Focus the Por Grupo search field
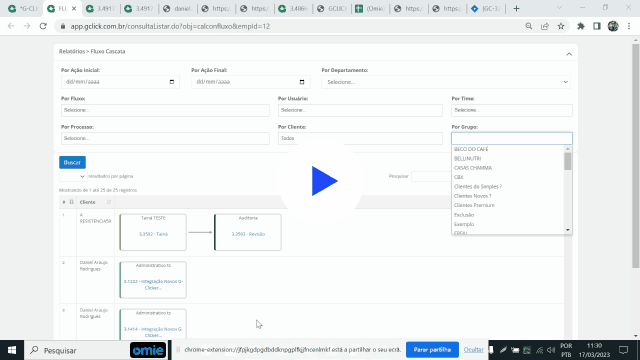The height and width of the screenshot is (360, 640). (512, 138)
